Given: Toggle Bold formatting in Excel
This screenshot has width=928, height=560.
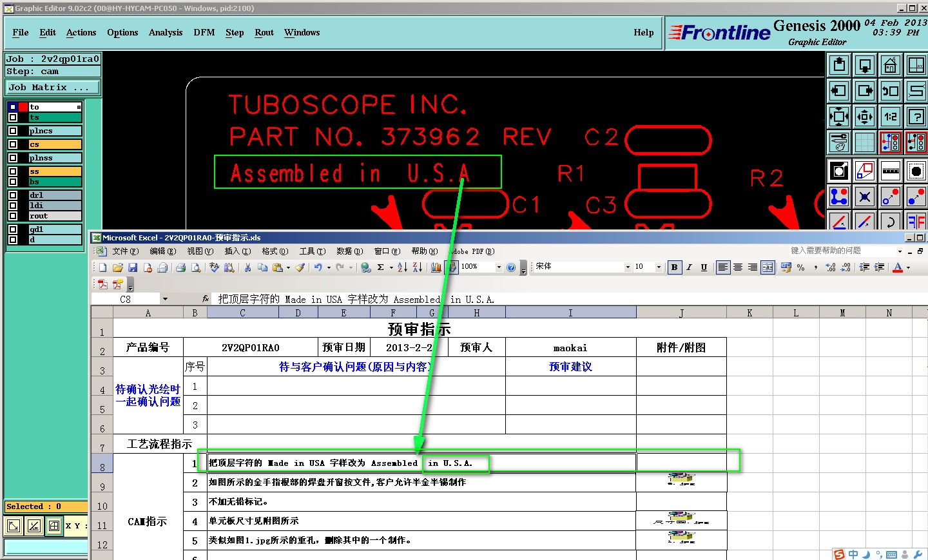Looking at the screenshot, I should click(x=674, y=267).
